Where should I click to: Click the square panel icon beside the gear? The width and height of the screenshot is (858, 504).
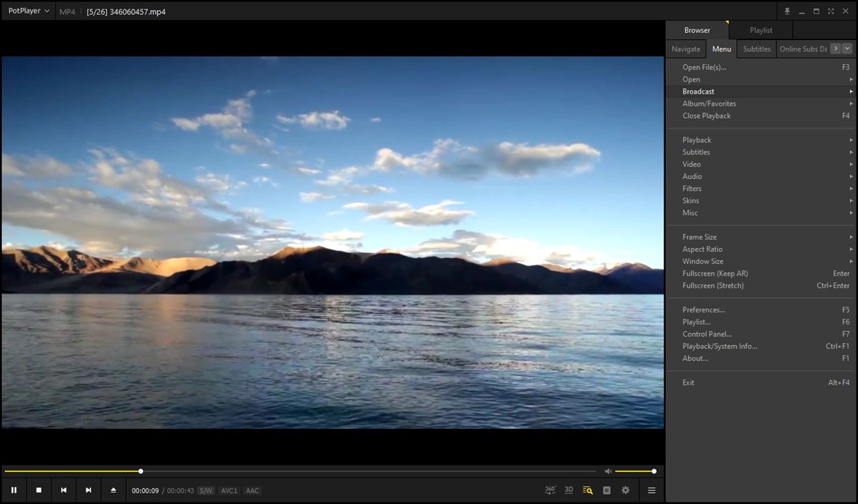tap(607, 490)
